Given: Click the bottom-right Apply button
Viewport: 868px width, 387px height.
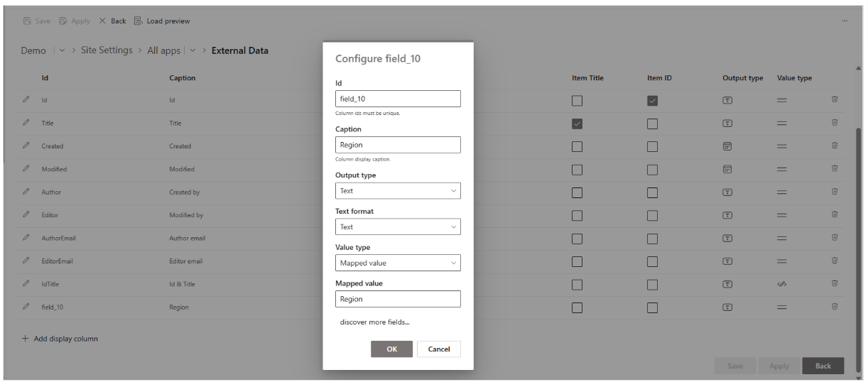Looking at the screenshot, I should click(x=779, y=366).
